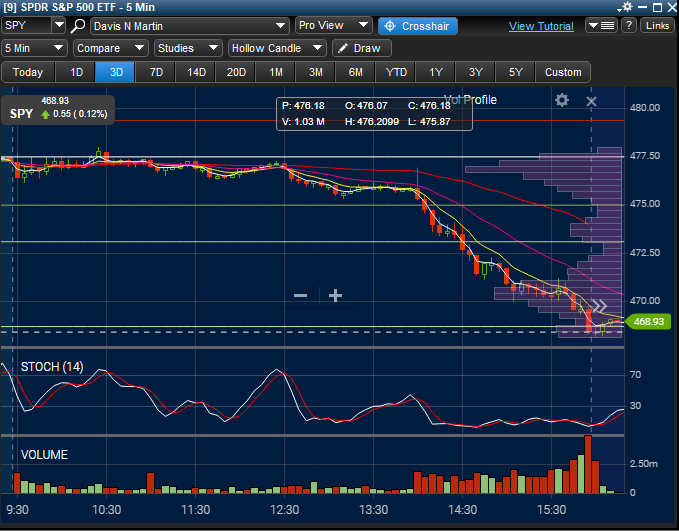Click the search magnifier icon
Image resolution: width=679 pixels, height=531 pixels.
78,26
